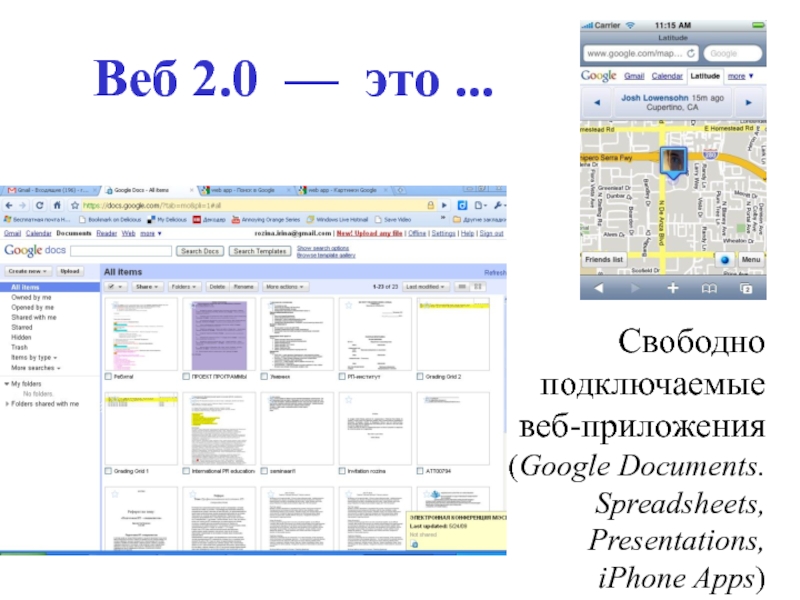Viewport: 800px width, 600px height.
Task: Show previous friend in Latitude
Action: click(x=597, y=103)
